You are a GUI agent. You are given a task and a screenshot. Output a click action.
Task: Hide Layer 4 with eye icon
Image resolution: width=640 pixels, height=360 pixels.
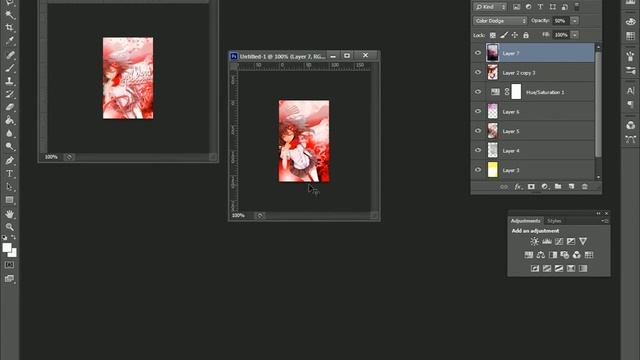point(478,150)
